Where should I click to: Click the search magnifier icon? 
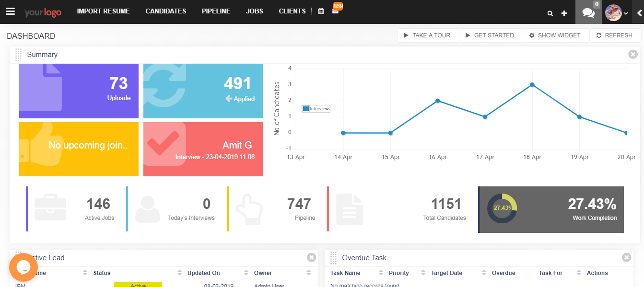550,13
